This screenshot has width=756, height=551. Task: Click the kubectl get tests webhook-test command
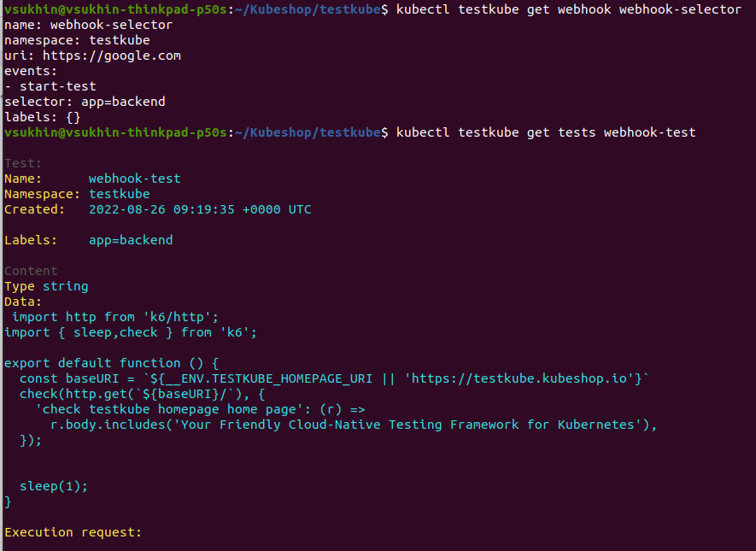[x=546, y=132]
